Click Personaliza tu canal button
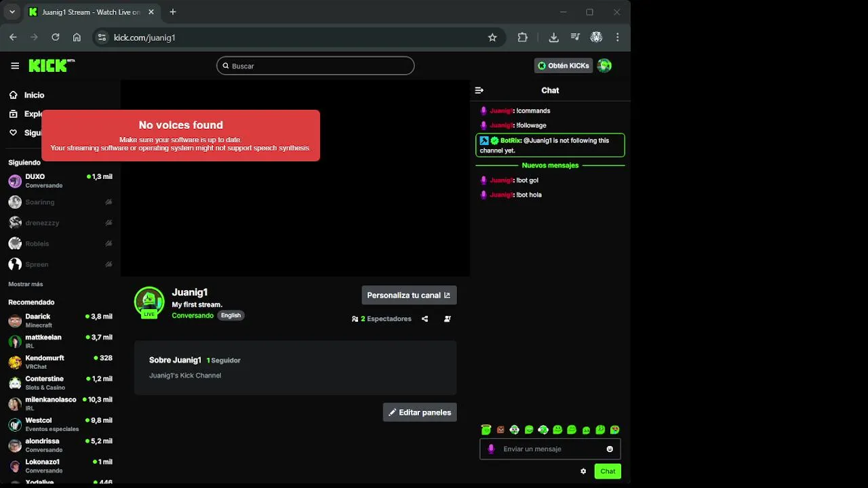 [409, 295]
